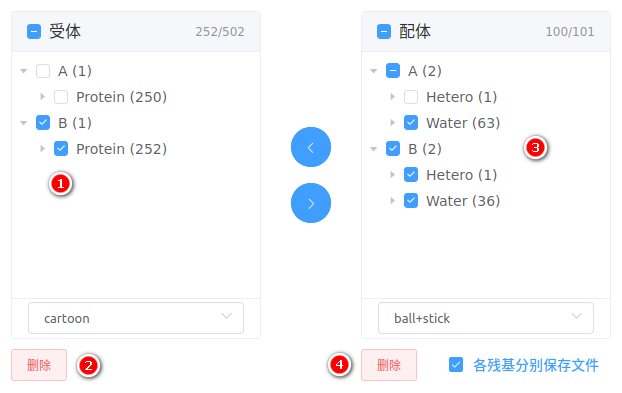
Task: Click the right arrow transfer button
Action: (x=311, y=203)
